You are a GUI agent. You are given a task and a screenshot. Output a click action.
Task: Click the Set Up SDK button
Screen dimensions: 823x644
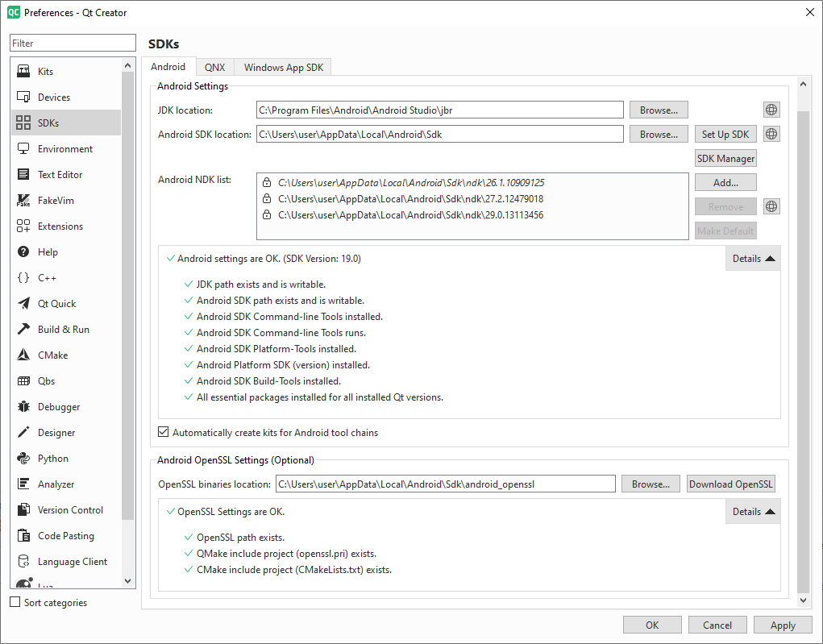tap(725, 135)
